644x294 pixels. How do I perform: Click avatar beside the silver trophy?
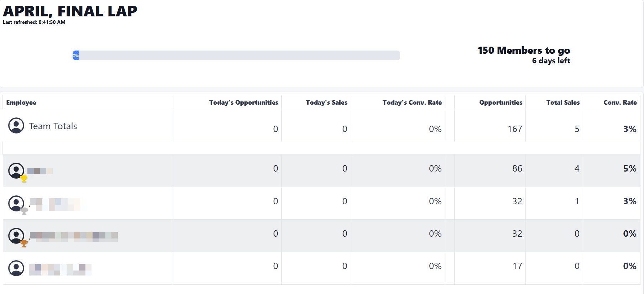click(x=16, y=203)
